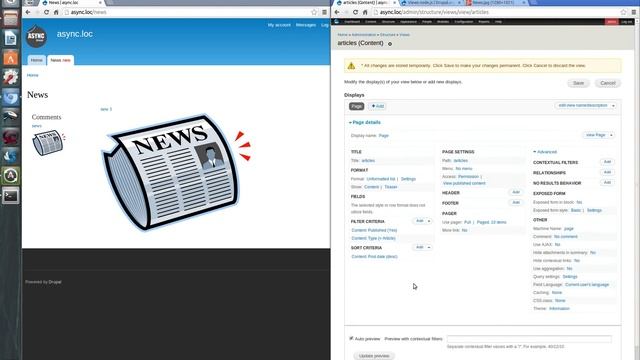Open home page in left browser window
Screen dimensions: 640x360
click(56, 12)
